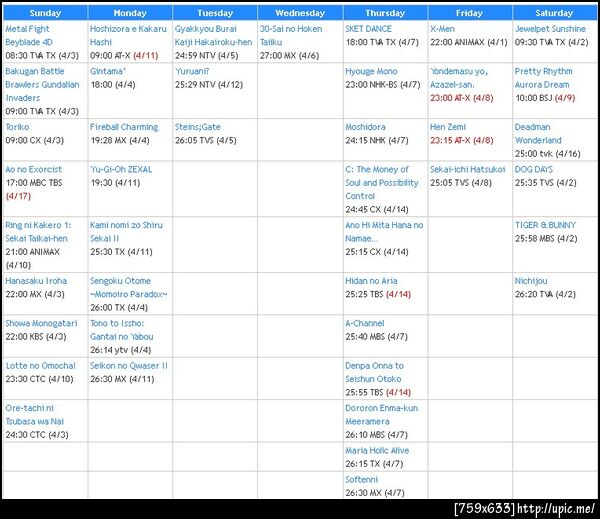Click the Saturday column header
Image resolution: width=600 pixels, height=519 pixels.
(x=554, y=13)
